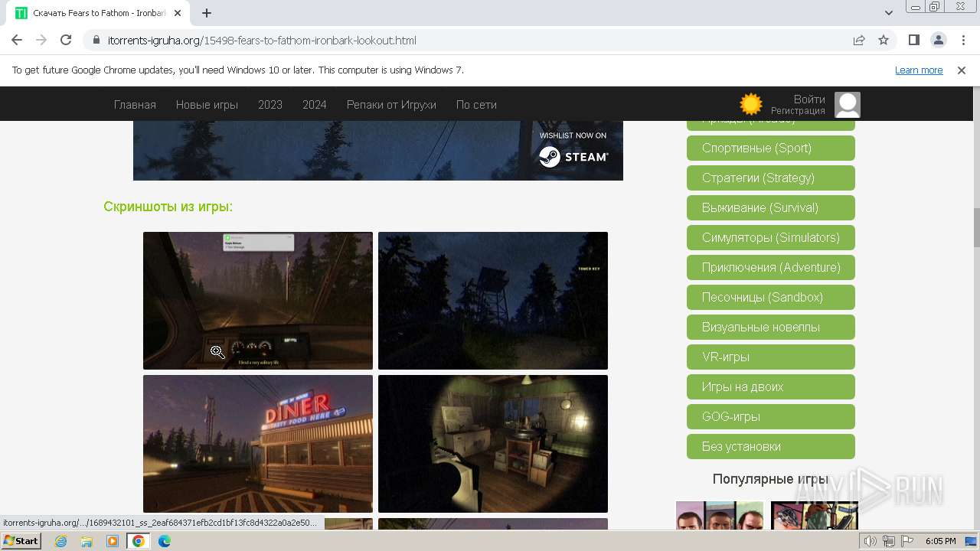Open the Action Center flag tray icon
This screenshot has width=980, height=551.
click(x=907, y=541)
